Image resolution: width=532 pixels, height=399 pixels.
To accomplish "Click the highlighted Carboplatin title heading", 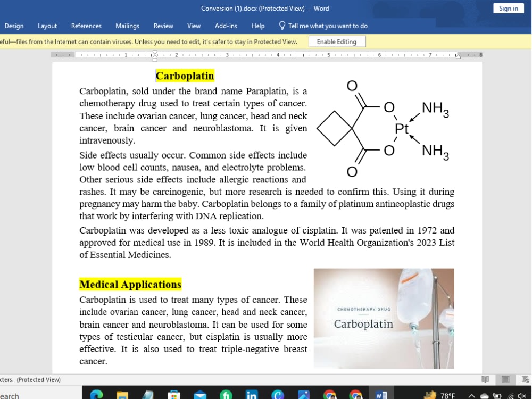I will [x=185, y=76].
